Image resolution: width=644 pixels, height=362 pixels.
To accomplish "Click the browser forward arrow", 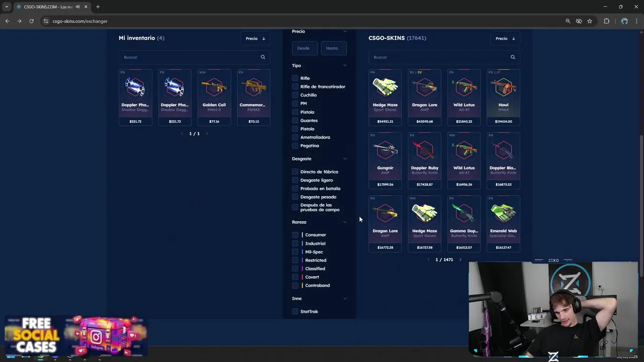I will tap(19, 21).
